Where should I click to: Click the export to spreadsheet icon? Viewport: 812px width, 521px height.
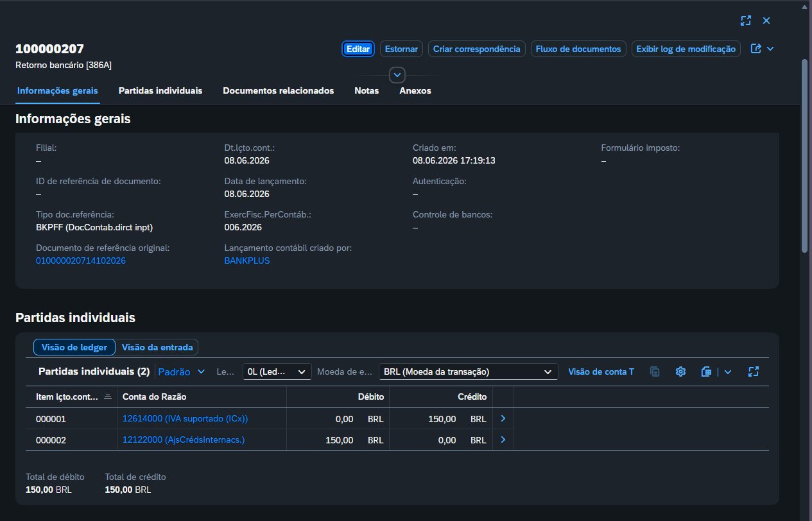click(707, 372)
